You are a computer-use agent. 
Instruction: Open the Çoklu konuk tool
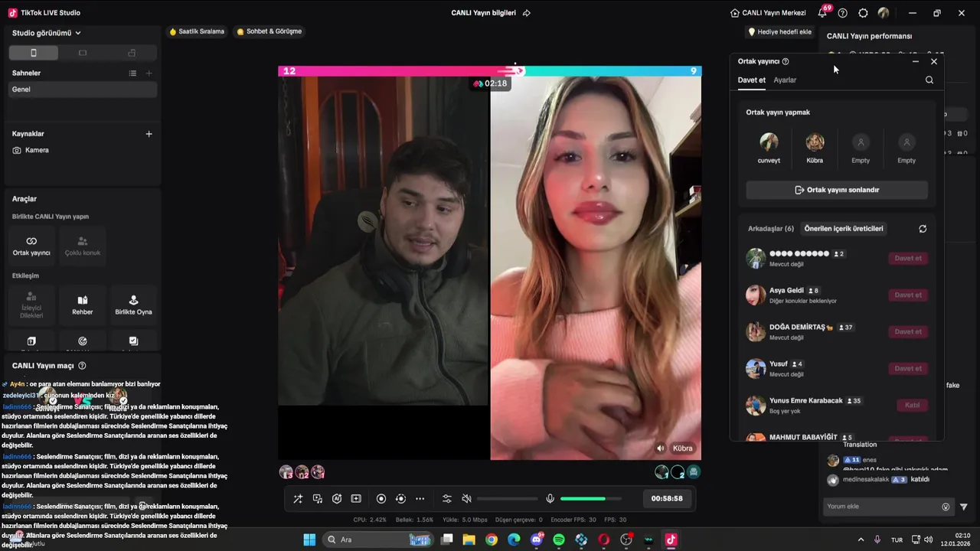point(83,245)
